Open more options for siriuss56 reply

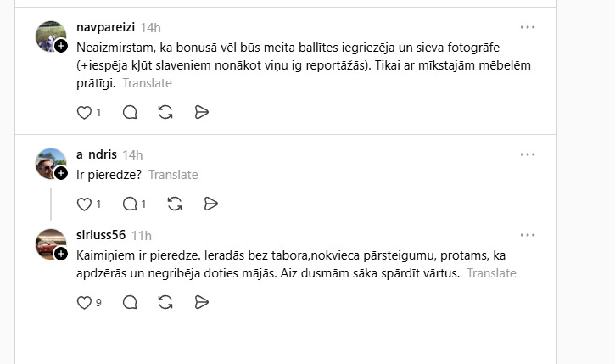coord(528,234)
